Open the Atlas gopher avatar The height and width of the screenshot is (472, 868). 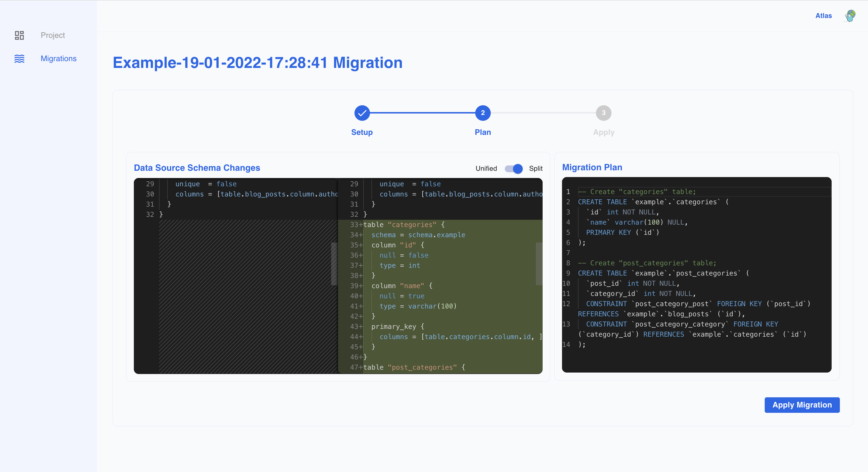(850, 16)
